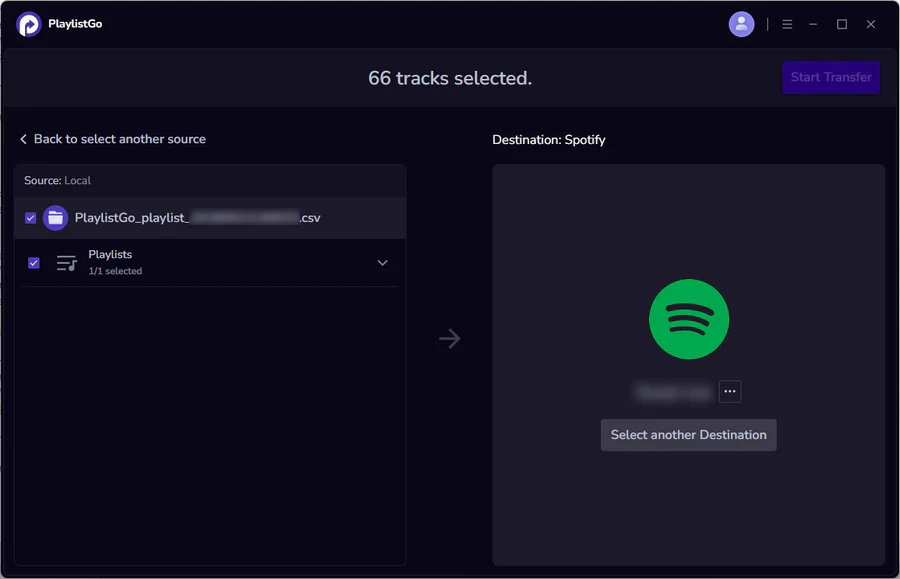Click the '1/1 selected' text

point(115,271)
